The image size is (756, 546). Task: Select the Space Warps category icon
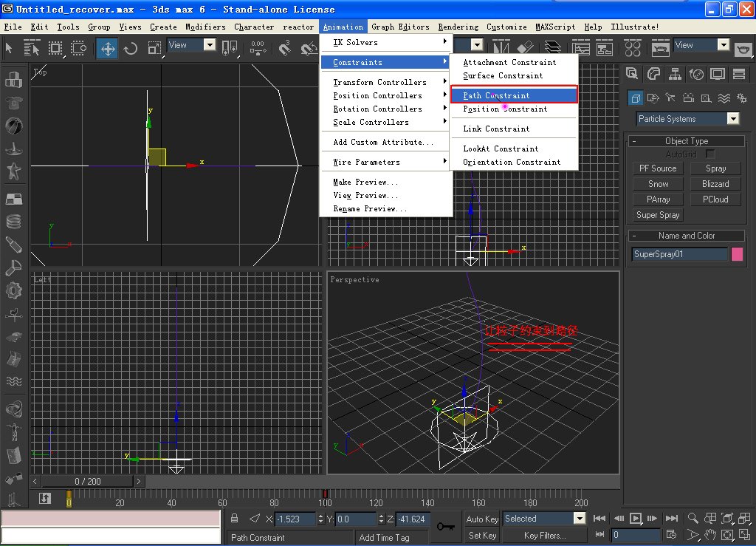click(724, 98)
